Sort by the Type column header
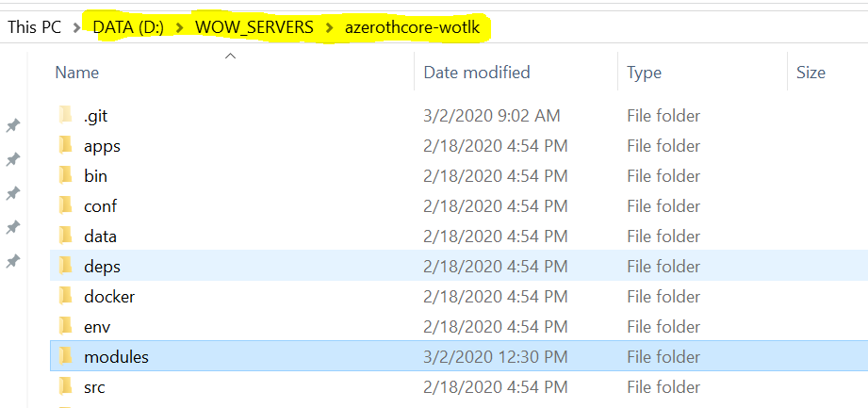868x408 pixels. point(644,73)
